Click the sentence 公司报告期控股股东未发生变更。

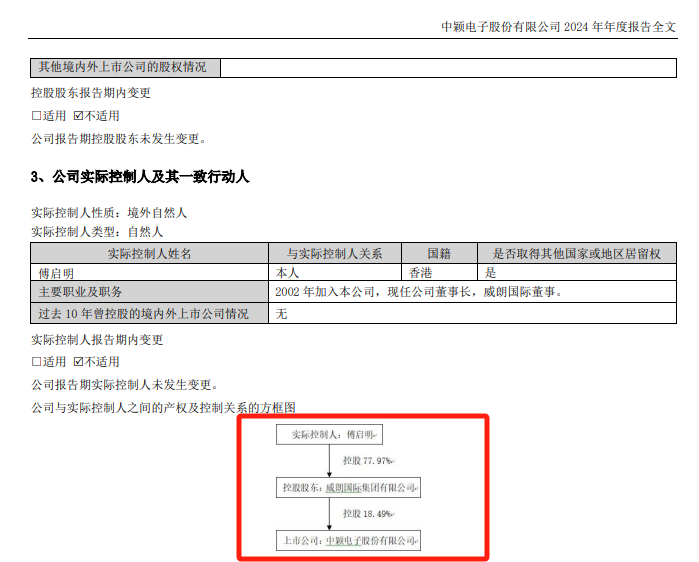coord(119,139)
